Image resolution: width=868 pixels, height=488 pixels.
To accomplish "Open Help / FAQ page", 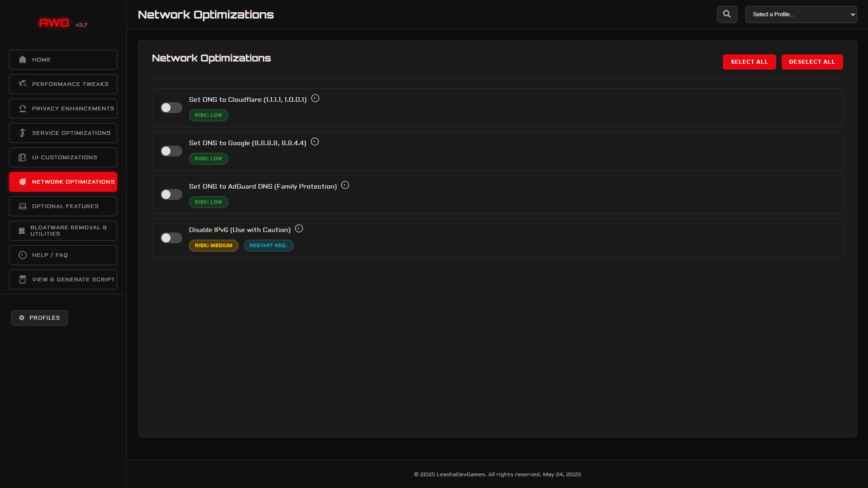I will 63,255.
